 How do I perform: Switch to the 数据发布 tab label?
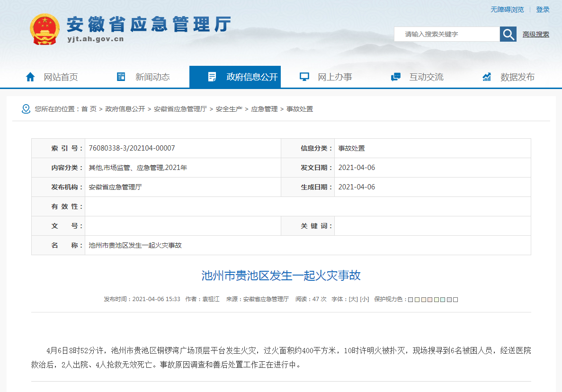(x=517, y=77)
